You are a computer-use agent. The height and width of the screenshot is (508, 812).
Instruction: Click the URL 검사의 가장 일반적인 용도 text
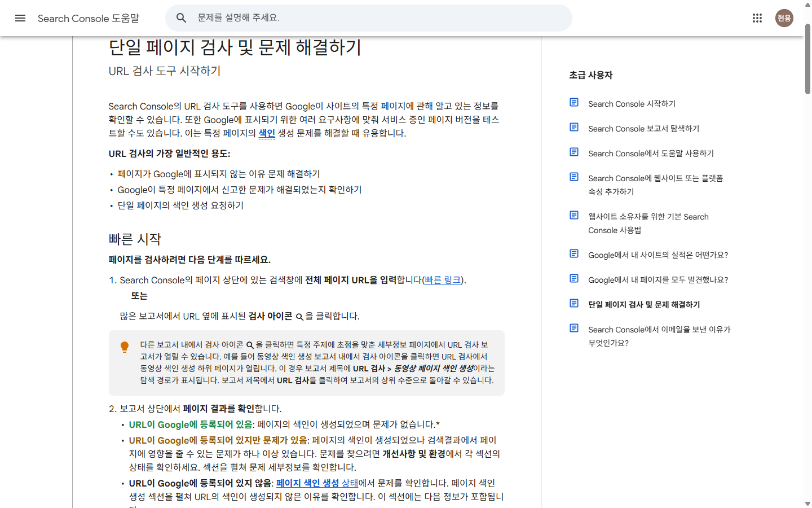[x=169, y=154]
